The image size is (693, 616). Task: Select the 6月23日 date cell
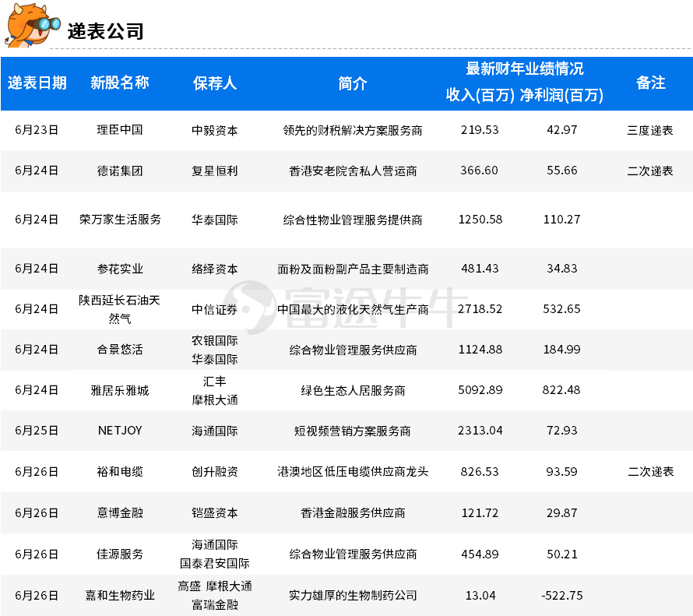click(x=37, y=130)
